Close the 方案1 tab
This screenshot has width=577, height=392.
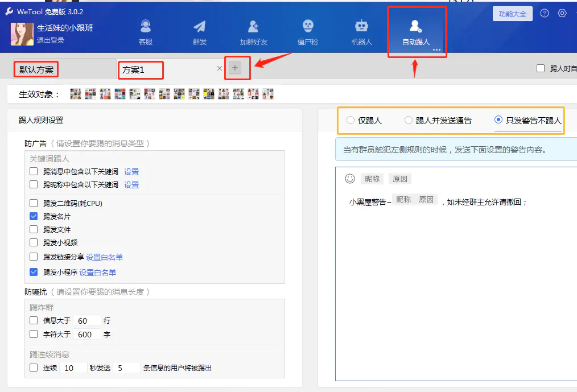(220, 68)
